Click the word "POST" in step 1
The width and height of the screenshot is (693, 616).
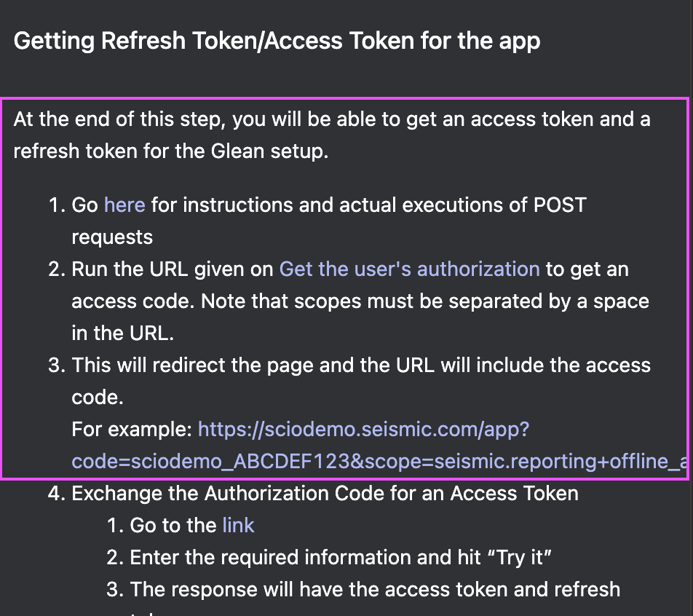click(x=560, y=205)
